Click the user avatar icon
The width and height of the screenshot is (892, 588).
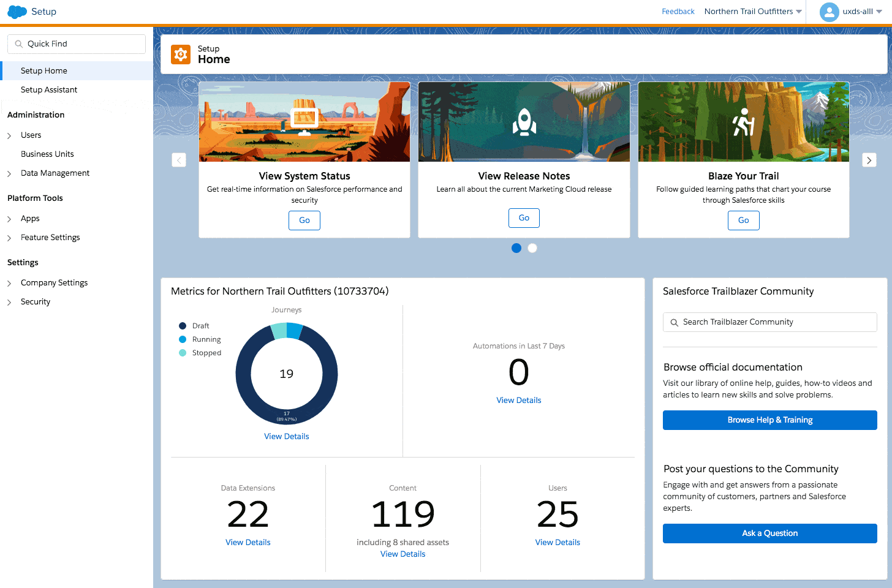tap(829, 12)
